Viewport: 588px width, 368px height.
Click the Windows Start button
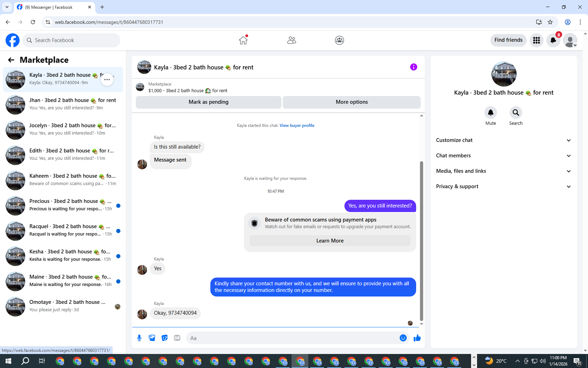pyautogui.click(x=8, y=361)
